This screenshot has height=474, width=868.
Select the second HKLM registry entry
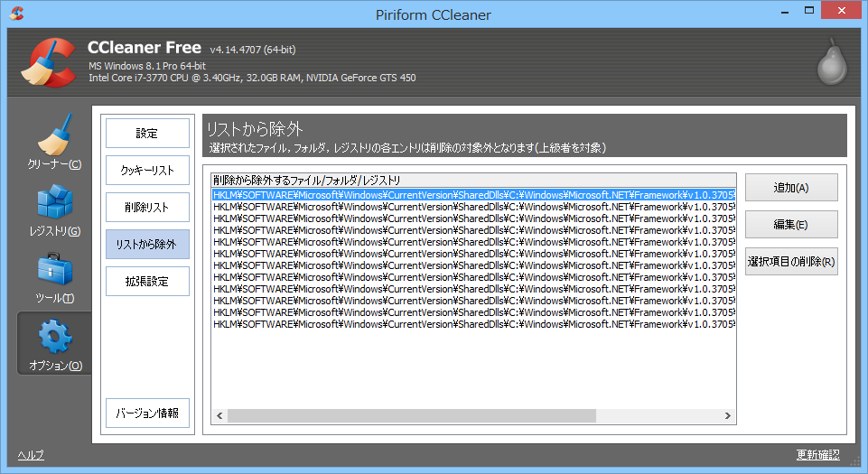[x=474, y=207]
